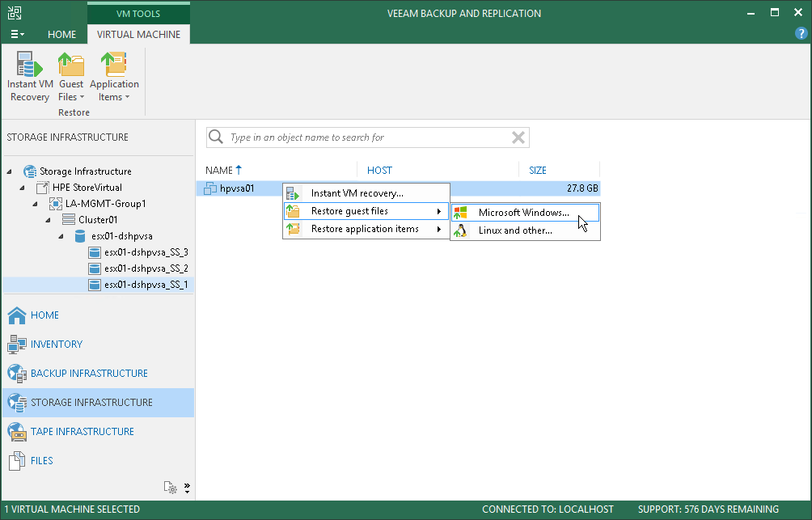Image resolution: width=812 pixels, height=520 pixels.
Task: Select LA-MGMT-Group1 in the tree
Action: coord(106,204)
